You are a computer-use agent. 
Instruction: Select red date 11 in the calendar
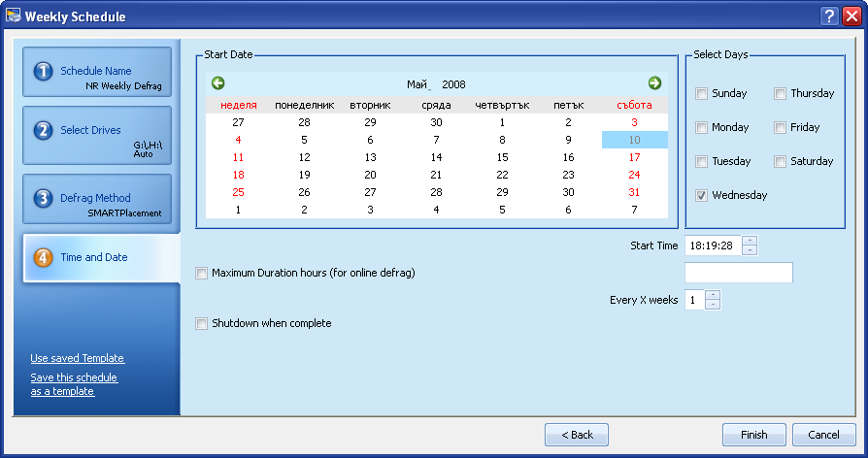pyautogui.click(x=238, y=157)
